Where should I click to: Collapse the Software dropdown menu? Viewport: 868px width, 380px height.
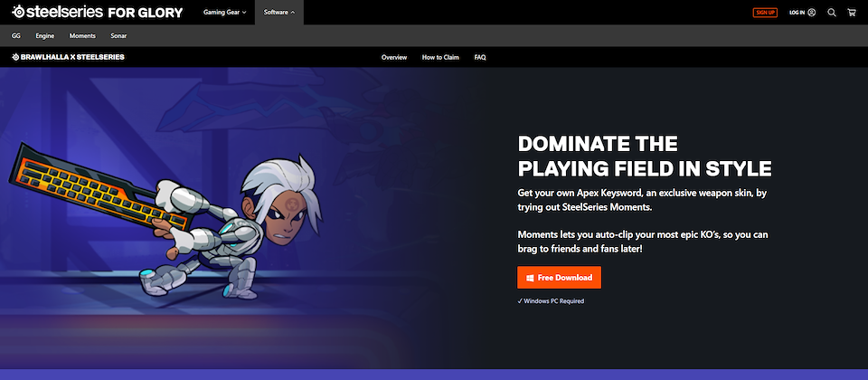(x=279, y=13)
